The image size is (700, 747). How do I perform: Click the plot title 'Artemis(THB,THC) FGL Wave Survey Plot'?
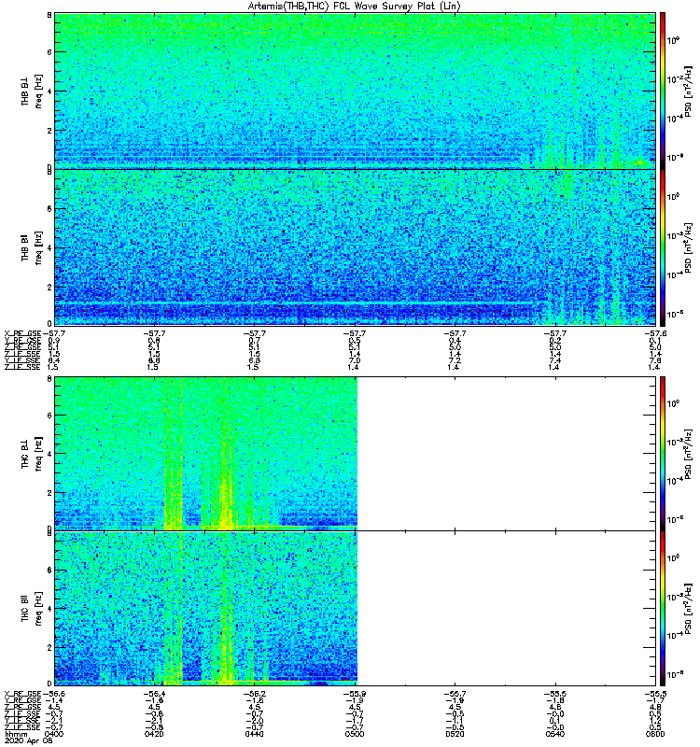355,7
